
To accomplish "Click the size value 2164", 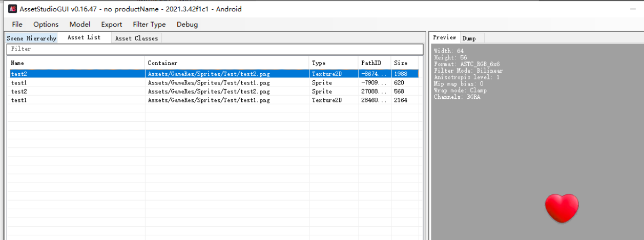I will (x=401, y=100).
